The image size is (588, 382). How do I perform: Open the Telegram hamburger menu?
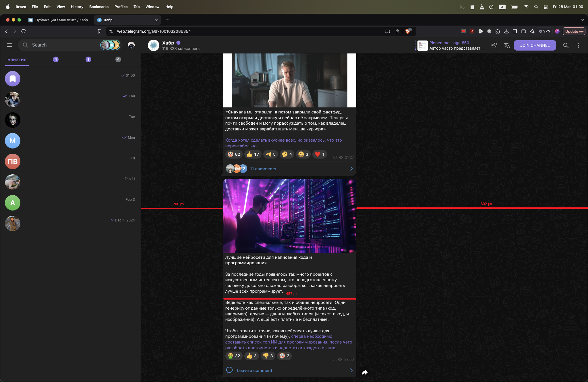pos(9,45)
